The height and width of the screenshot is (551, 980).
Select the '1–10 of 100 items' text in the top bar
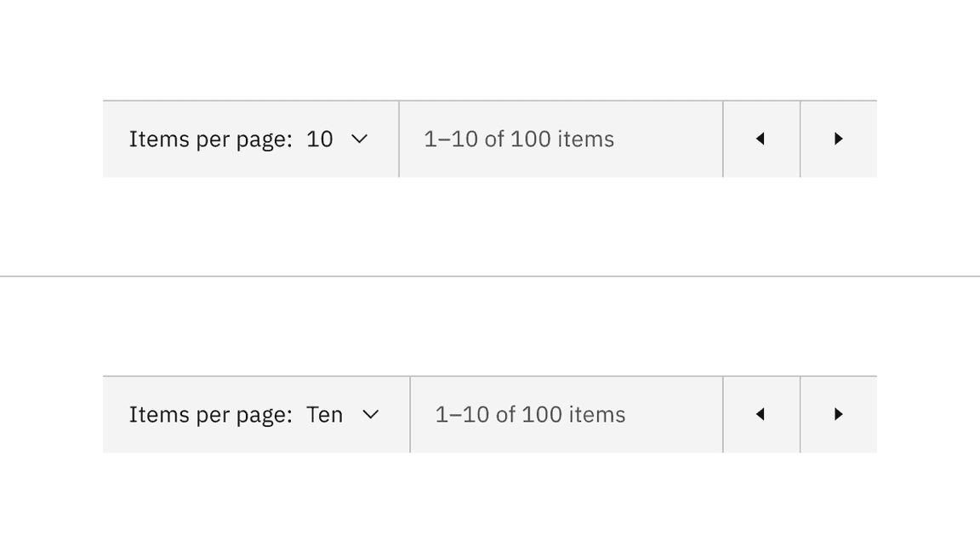519,139
